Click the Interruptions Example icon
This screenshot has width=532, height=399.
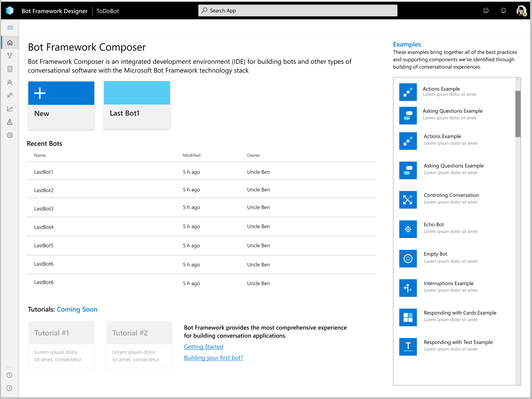[x=408, y=288]
